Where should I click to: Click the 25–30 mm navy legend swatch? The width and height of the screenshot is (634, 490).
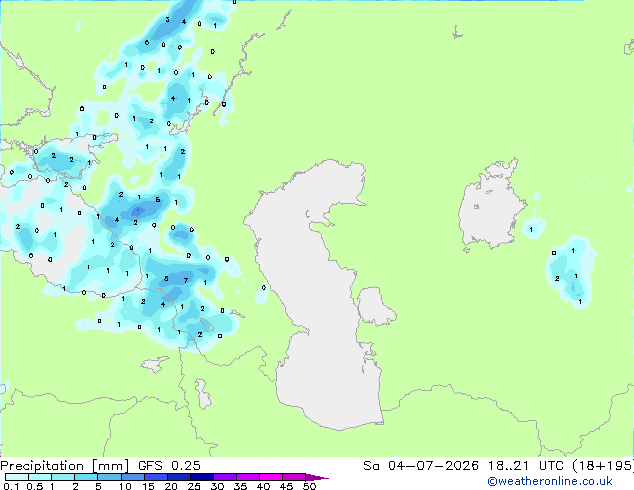pyautogui.click(x=202, y=477)
